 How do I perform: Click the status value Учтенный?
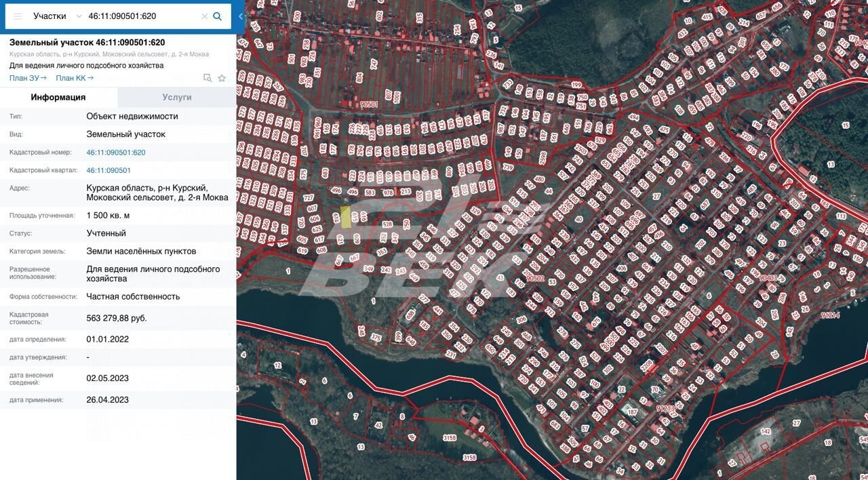click(x=106, y=233)
